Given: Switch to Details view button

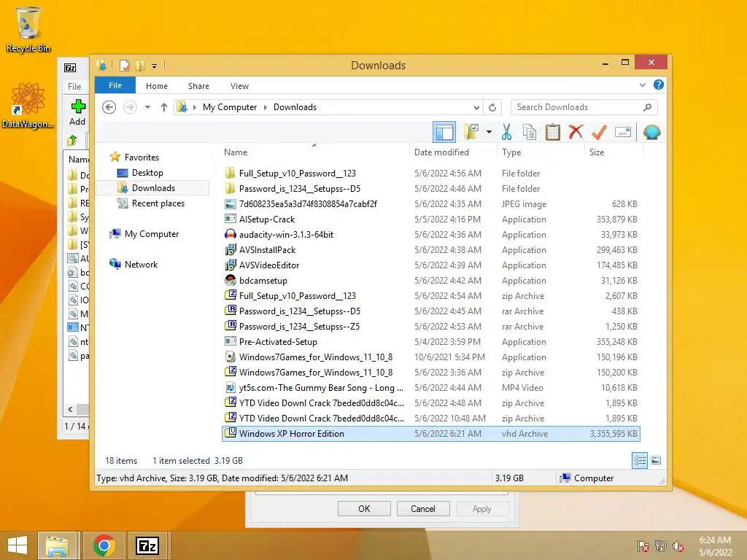Looking at the screenshot, I should coord(639,460).
